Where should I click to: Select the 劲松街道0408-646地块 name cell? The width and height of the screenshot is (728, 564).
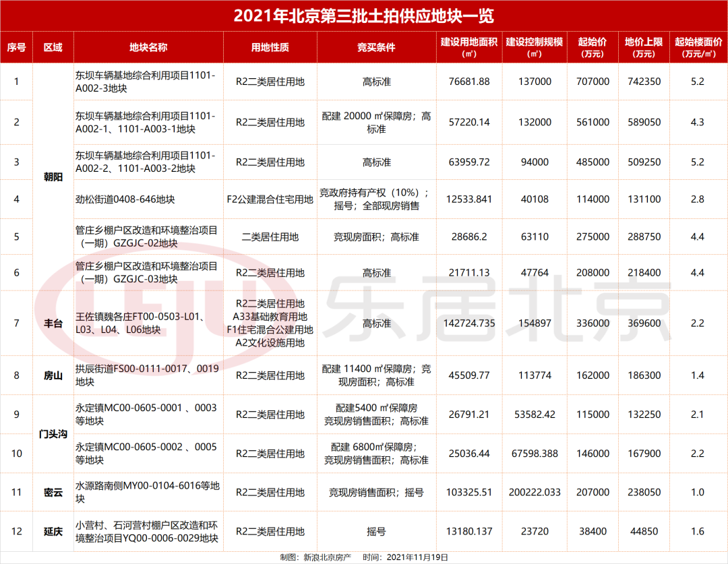click(125, 199)
